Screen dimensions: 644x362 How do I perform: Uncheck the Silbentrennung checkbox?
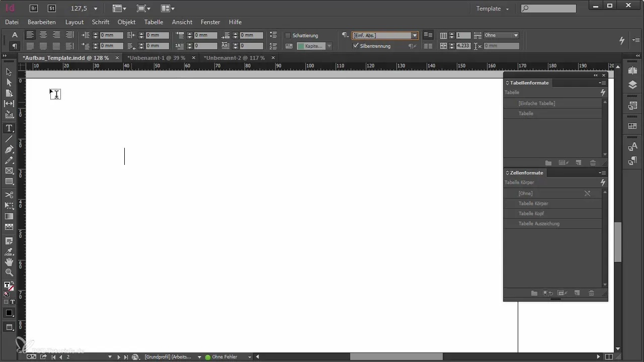tap(356, 46)
